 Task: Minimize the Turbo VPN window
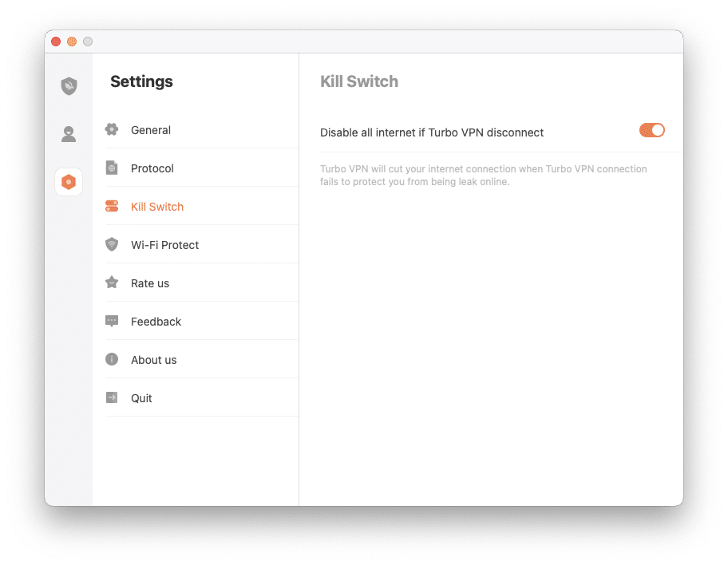pyautogui.click(x=71, y=41)
